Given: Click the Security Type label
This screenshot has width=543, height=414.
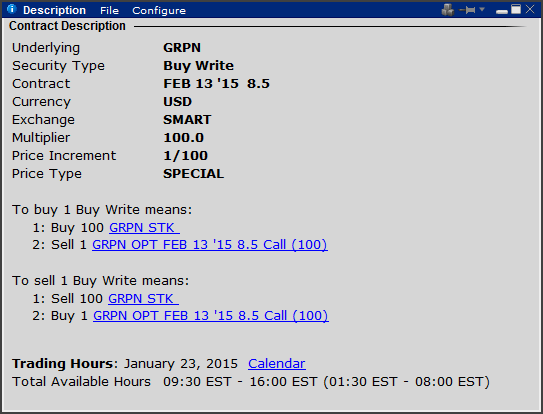Looking at the screenshot, I should [58, 66].
